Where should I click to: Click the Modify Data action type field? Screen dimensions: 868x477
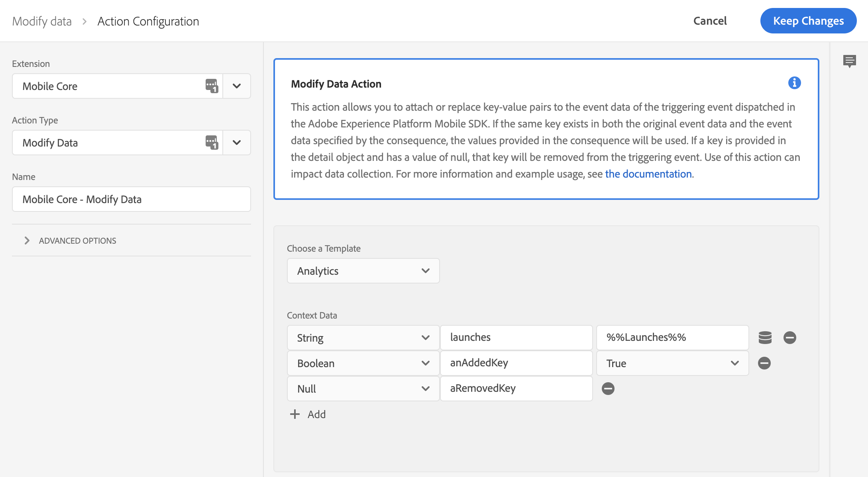[117, 143]
